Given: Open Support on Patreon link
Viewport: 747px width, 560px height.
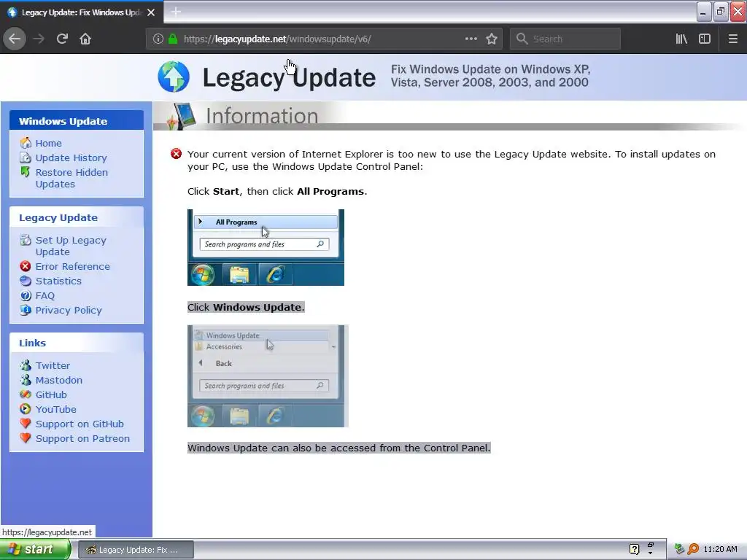Looking at the screenshot, I should pyautogui.click(x=82, y=438).
